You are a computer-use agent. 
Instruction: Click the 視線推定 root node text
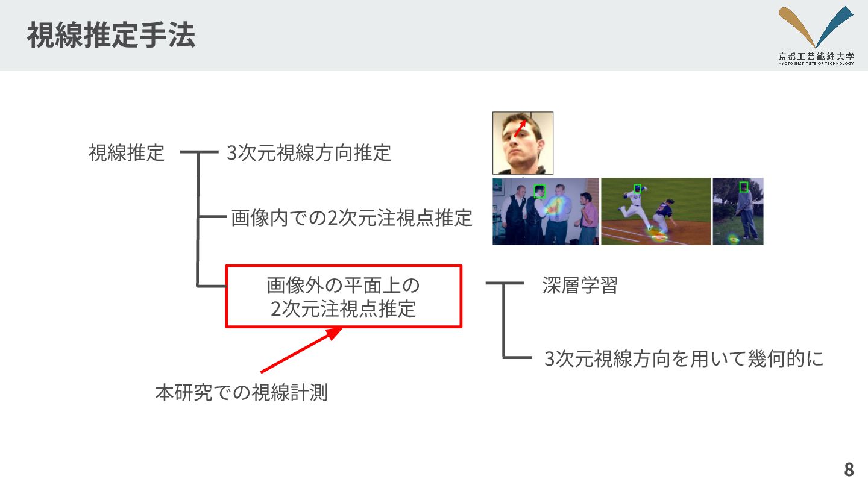pos(126,153)
